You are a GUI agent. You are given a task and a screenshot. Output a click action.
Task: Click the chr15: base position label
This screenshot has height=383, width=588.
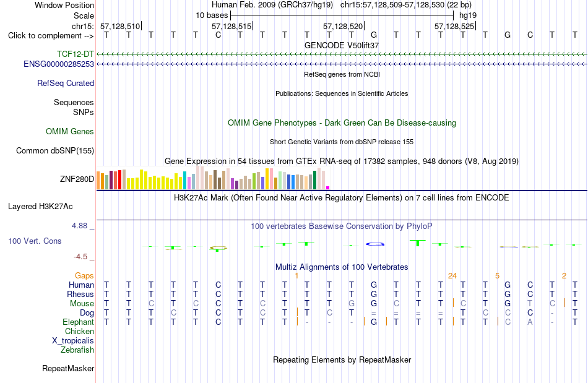pos(83,26)
